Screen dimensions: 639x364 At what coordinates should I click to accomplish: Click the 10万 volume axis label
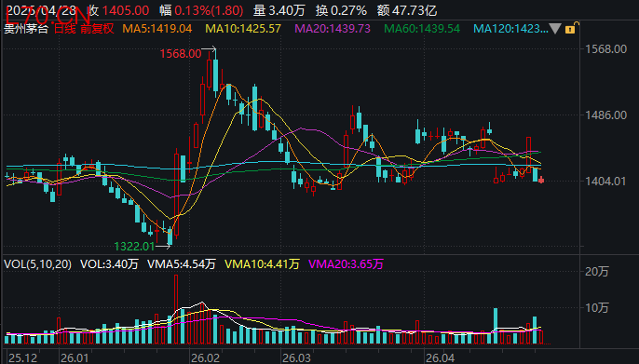coord(597,308)
